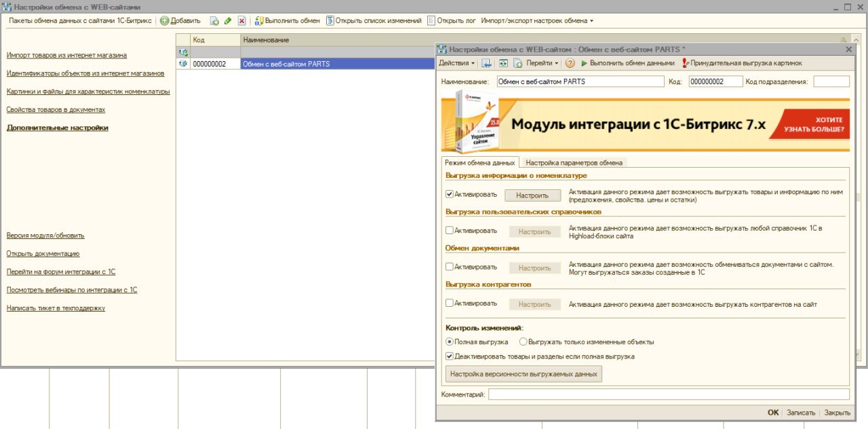Toggle Активировать under Выгрузка пользовательских справочников

[450, 231]
